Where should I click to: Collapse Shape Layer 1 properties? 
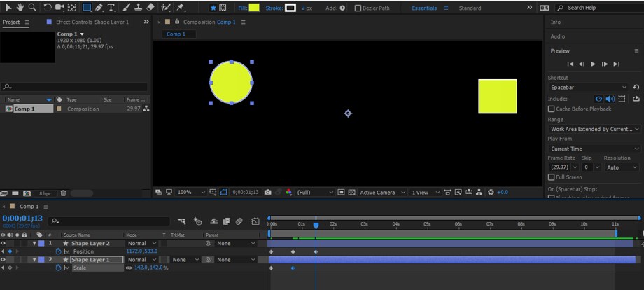click(x=34, y=260)
